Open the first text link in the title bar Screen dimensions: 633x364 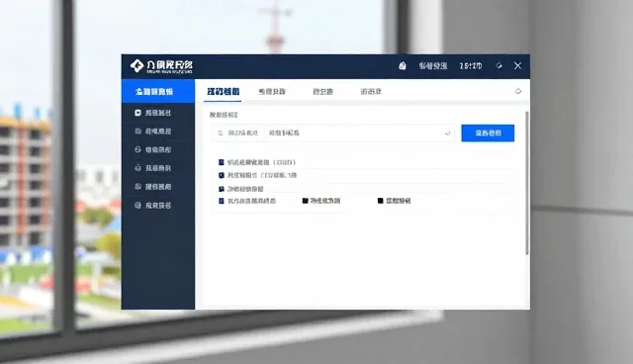point(433,66)
